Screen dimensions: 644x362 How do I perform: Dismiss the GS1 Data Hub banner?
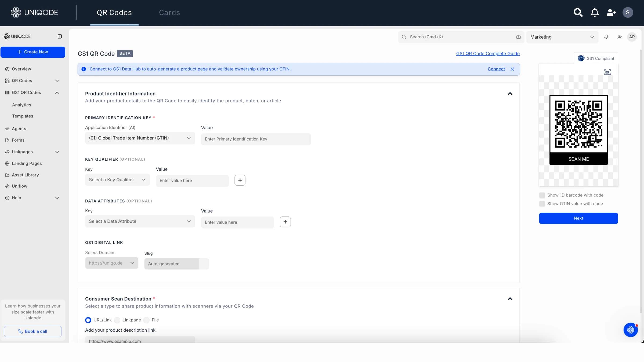coord(512,69)
